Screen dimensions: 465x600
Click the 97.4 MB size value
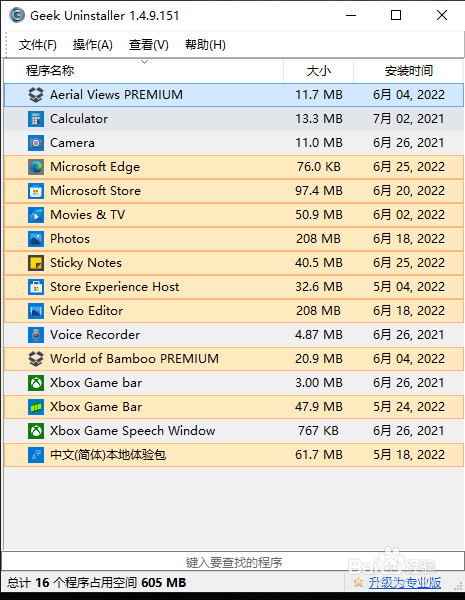coord(318,191)
